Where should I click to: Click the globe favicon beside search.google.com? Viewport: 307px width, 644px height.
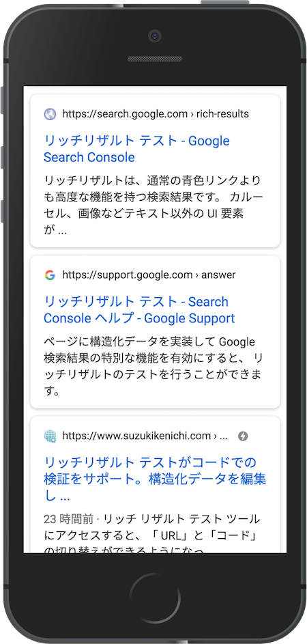tap(50, 114)
